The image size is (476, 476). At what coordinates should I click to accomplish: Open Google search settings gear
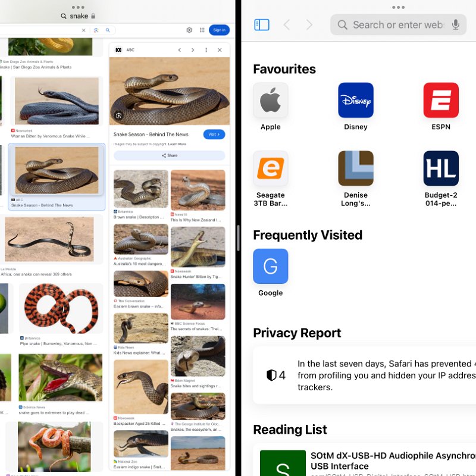[x=189, y=30]
